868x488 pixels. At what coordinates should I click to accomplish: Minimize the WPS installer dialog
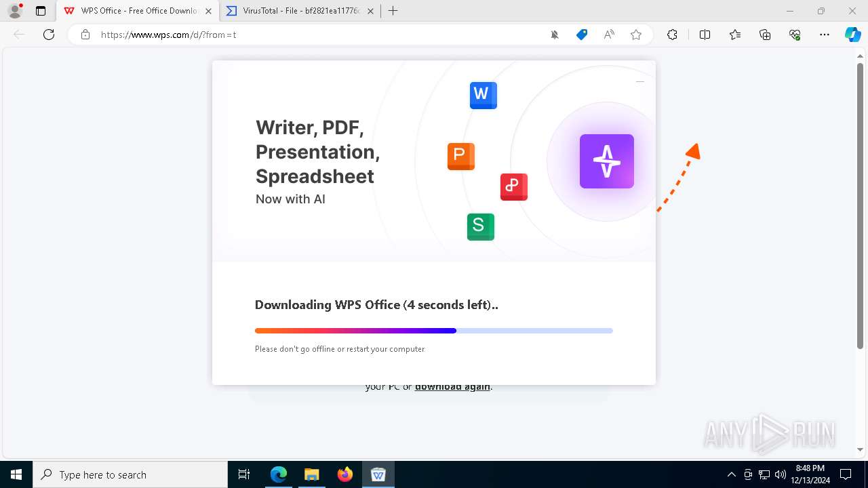[x=639, y=81]
